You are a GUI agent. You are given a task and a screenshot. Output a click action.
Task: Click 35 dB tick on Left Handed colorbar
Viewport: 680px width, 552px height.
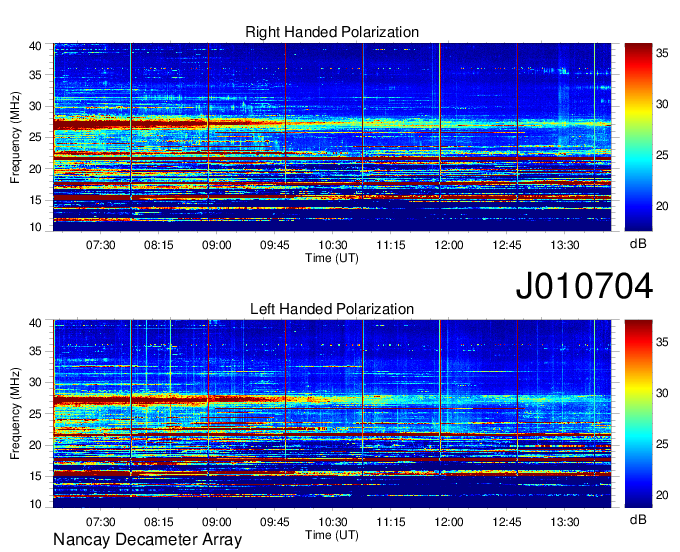point(662,342)
